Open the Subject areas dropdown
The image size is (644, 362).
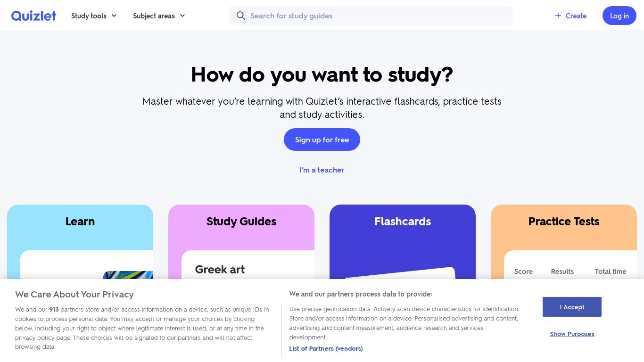(159, 16)
